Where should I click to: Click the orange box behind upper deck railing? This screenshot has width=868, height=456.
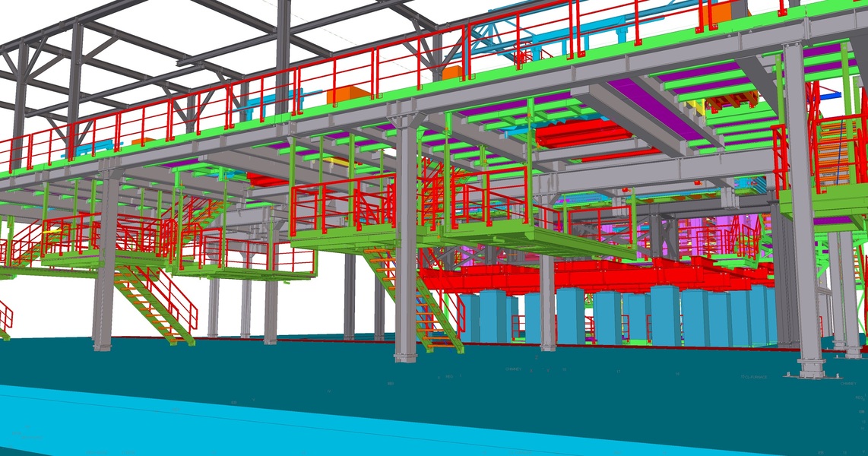pos(348,96)
